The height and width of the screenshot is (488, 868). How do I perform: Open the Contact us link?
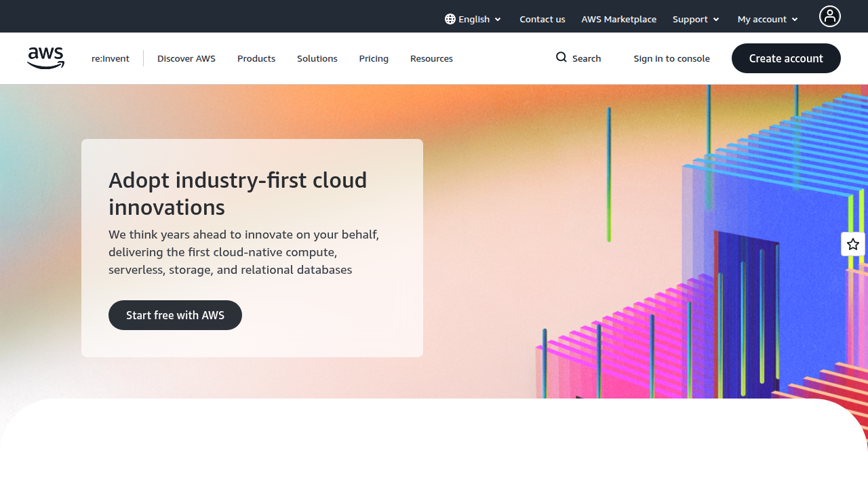[x=542, y=19]
